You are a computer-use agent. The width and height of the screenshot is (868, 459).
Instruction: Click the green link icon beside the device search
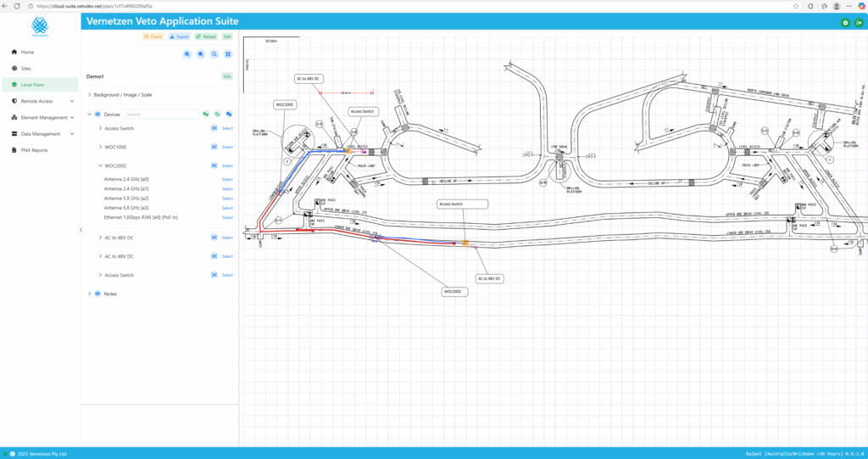(205, 115)
